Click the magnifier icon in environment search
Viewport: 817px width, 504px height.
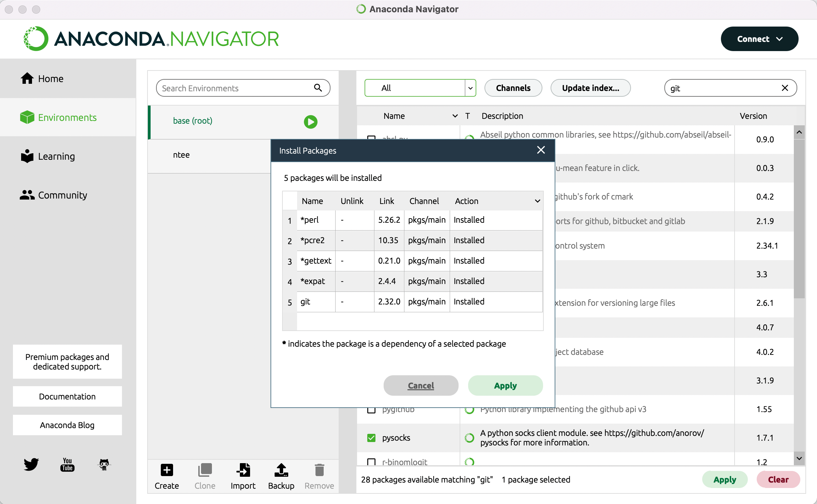318,88
